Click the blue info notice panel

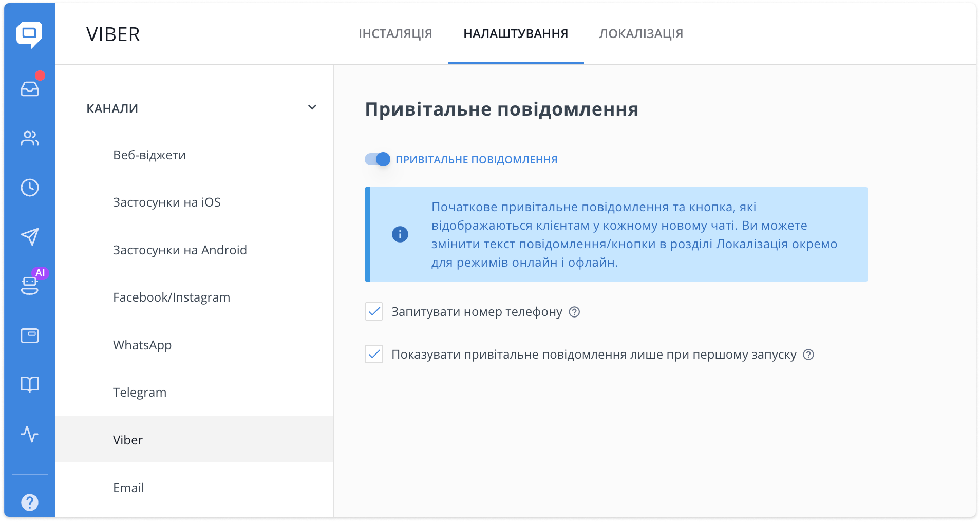tap(616, 234)
